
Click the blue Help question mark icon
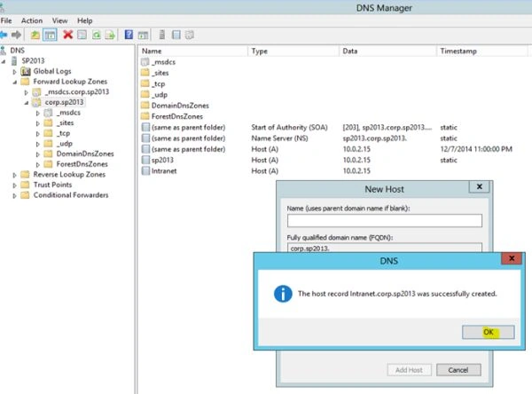pyautogui.click(x=129, y=35)
